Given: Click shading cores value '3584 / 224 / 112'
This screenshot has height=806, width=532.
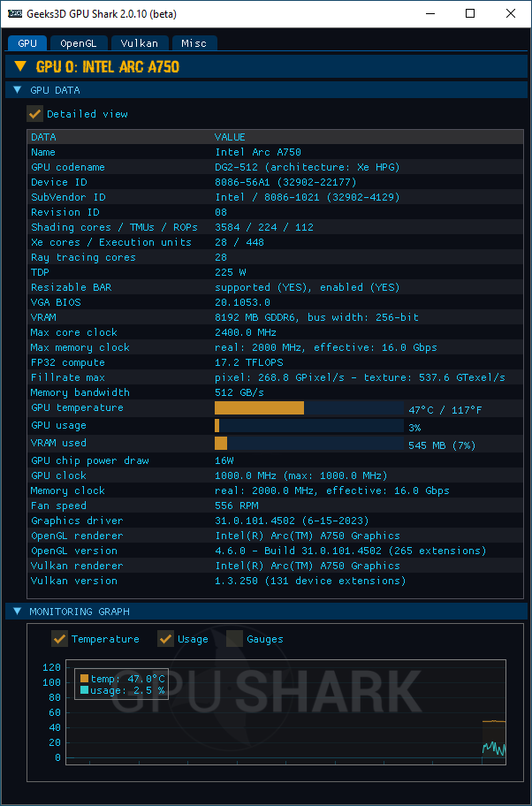Looking at the screenshot, I should click(264, 227).
